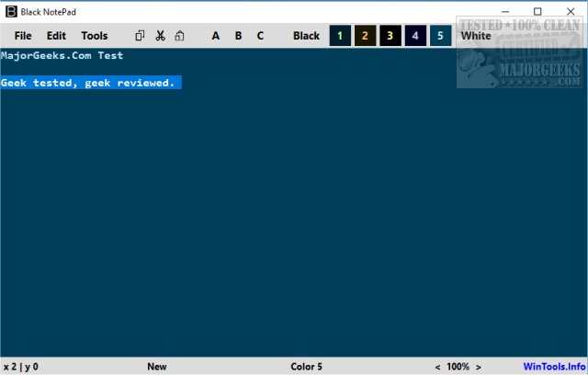Click the 'x 2 | y 0' cursor position
Viewport: 588px width, 375px height.
pos(20,367)
